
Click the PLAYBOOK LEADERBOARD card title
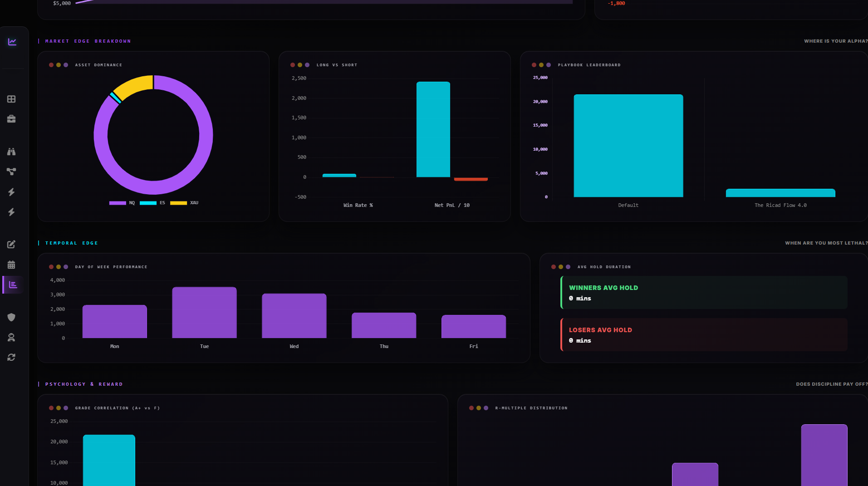[x=589, y=65]
